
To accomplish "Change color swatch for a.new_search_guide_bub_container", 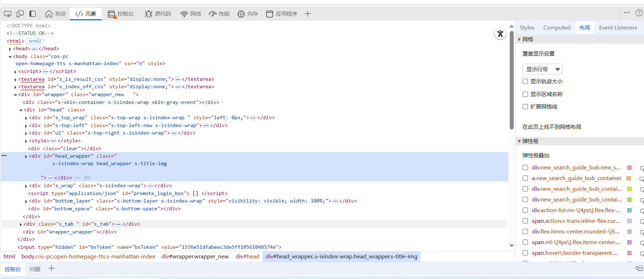I will (629, 178).
